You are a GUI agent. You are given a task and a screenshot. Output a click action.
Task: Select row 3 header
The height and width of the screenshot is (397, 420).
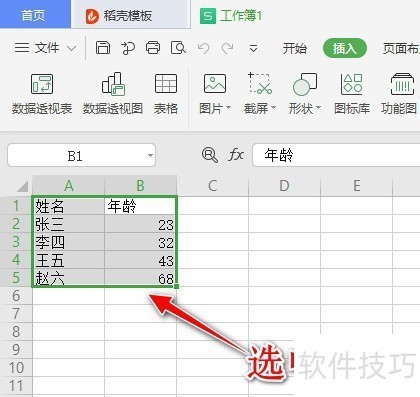[x=16, y=242]
